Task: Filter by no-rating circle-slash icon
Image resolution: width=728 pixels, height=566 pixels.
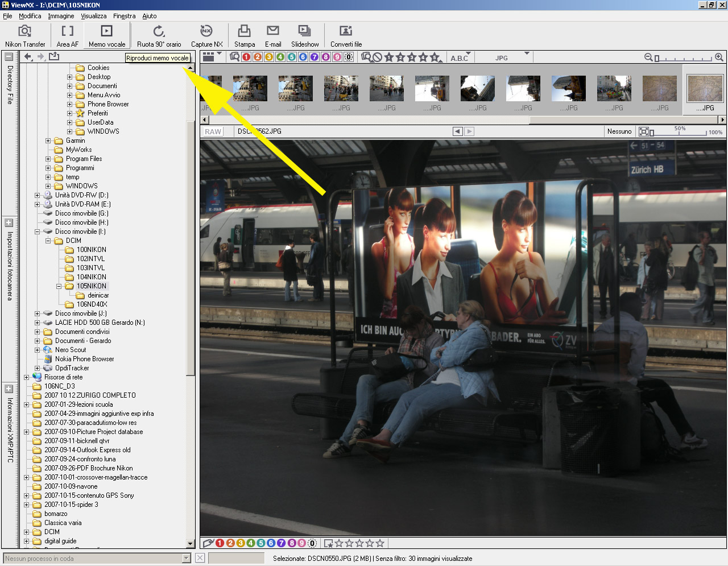Action: tap(377, 57)
